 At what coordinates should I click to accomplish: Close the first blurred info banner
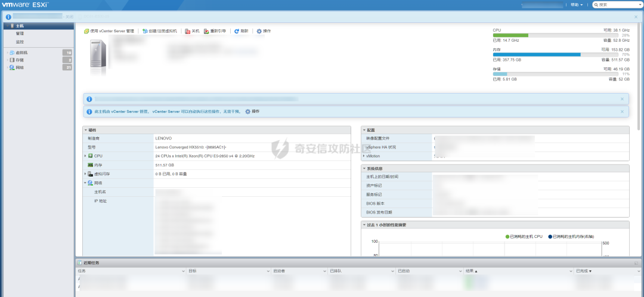pos(622,99)
